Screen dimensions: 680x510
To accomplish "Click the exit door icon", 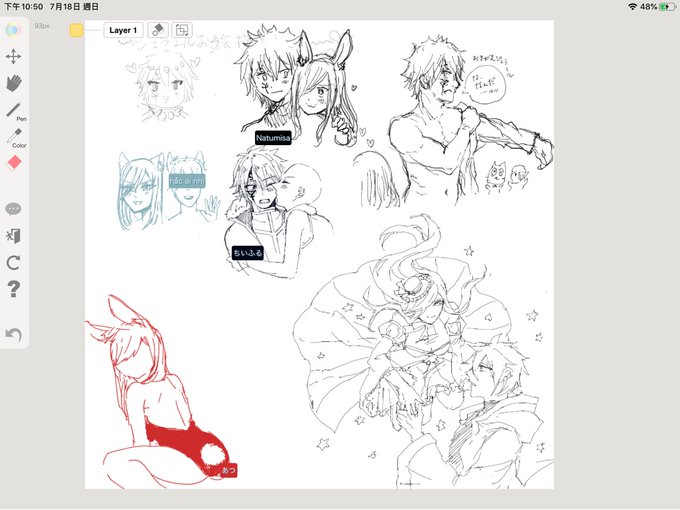I will 13,236.
